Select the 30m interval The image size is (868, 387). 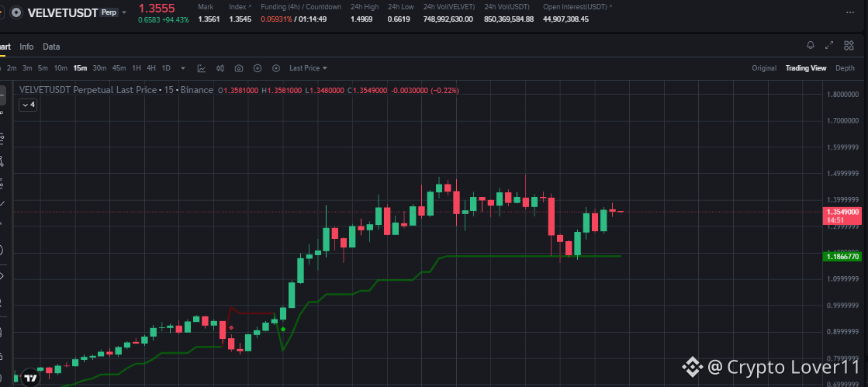point(99,68)
